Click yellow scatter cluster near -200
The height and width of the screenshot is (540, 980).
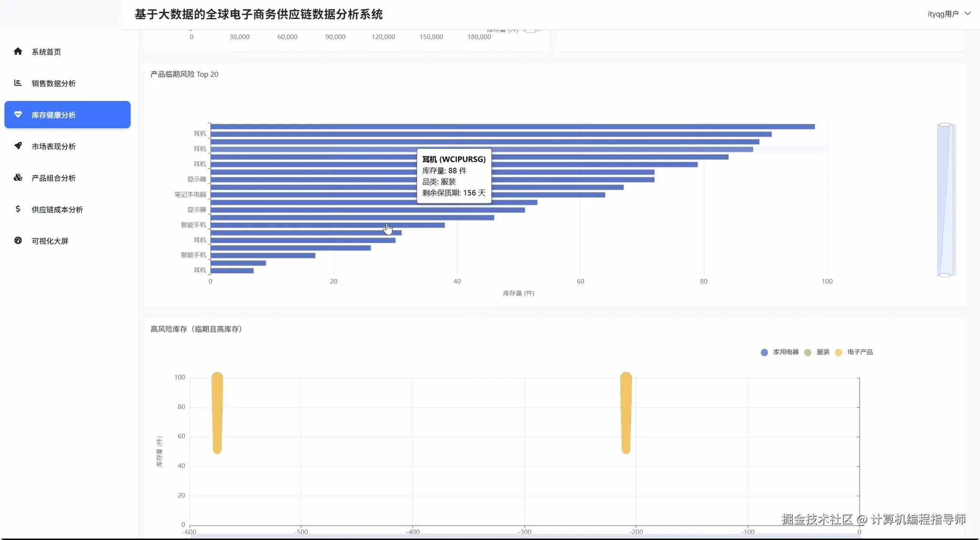pos(626,413)
